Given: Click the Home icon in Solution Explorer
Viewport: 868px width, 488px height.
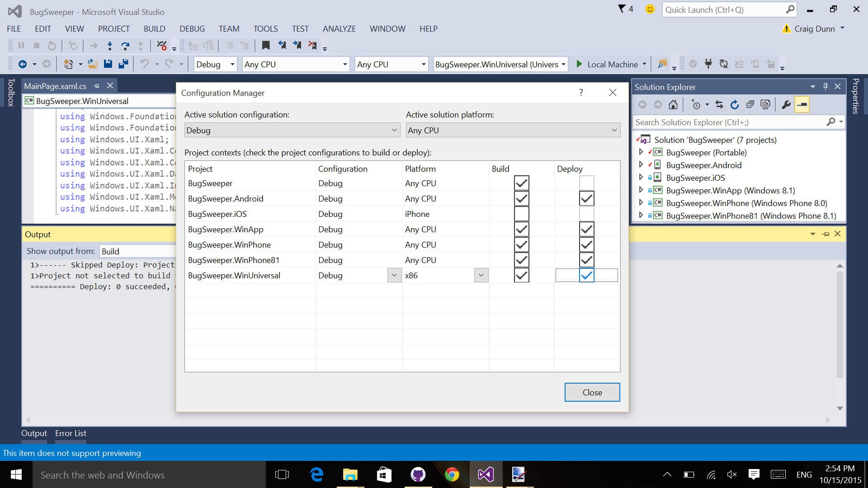Looking at the screenshot, I should (x=673, y=105).
